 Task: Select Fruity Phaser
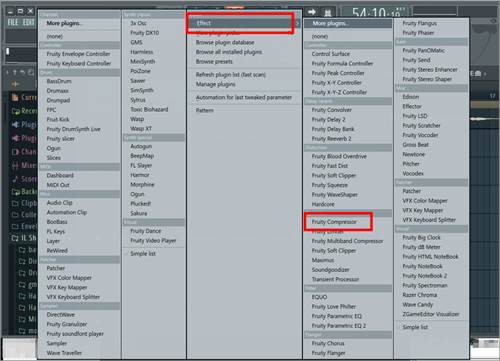418,33
